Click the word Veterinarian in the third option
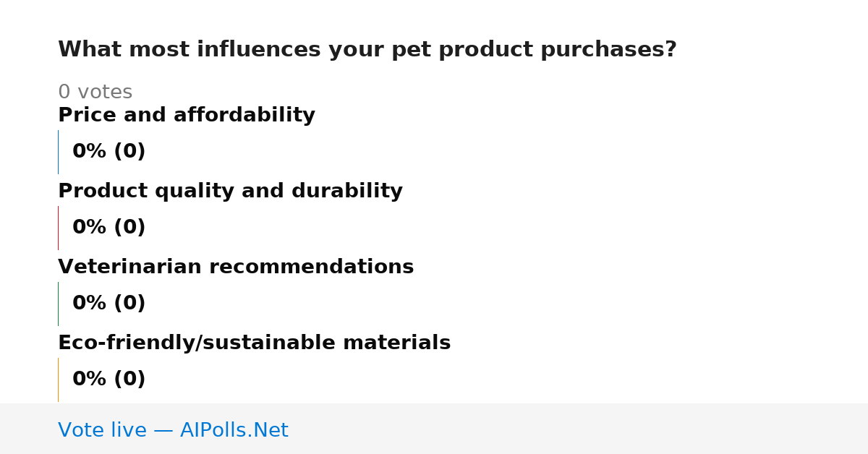Screen dimensions: 868x454 point(129,267)
